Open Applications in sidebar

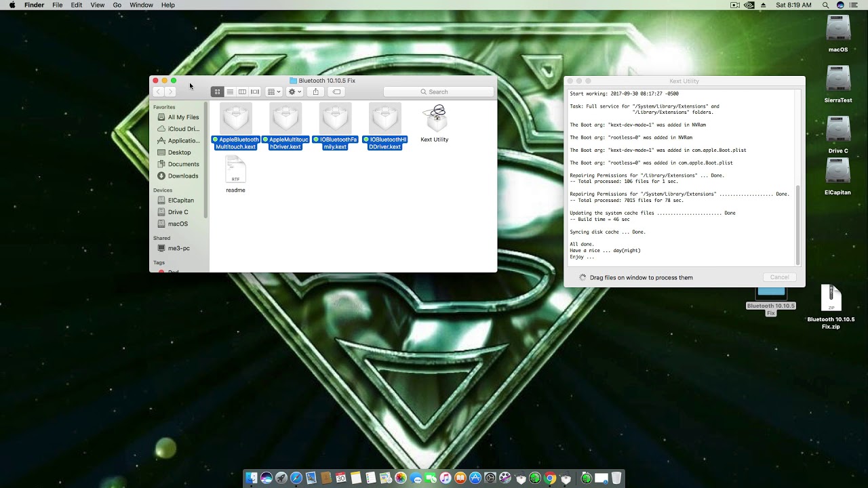click(x=178, y=140)
